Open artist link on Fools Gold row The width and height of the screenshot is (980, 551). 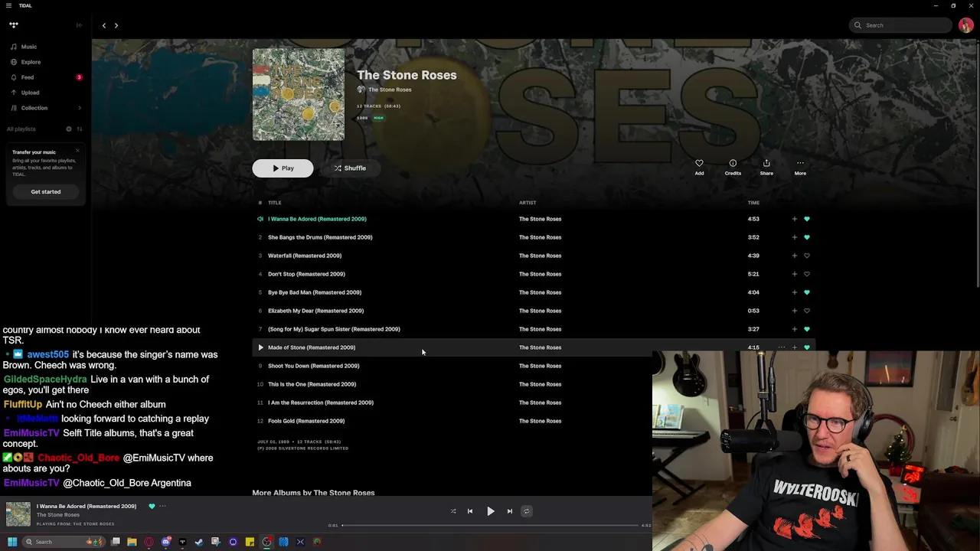tap(540, 421)
